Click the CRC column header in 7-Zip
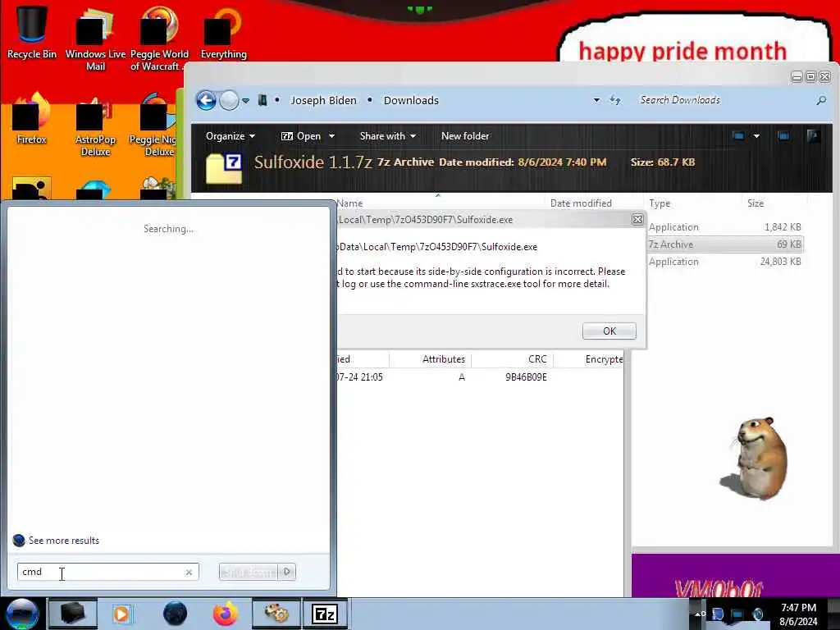Image resolution: width=840 pixels, height=630 pixels. pos(537,359)
